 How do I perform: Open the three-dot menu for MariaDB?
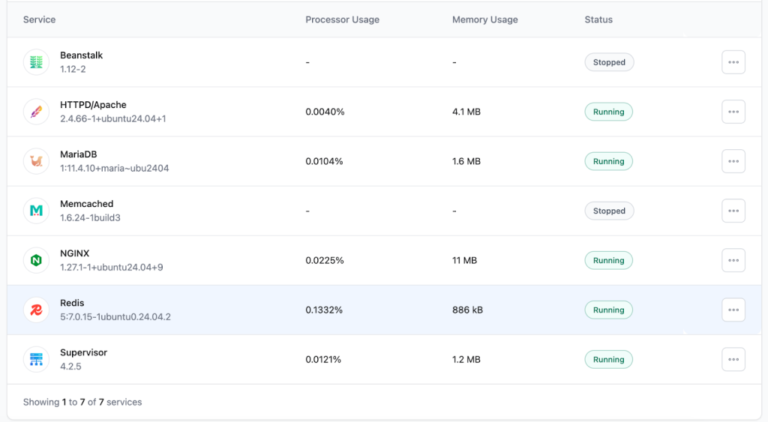733,161
